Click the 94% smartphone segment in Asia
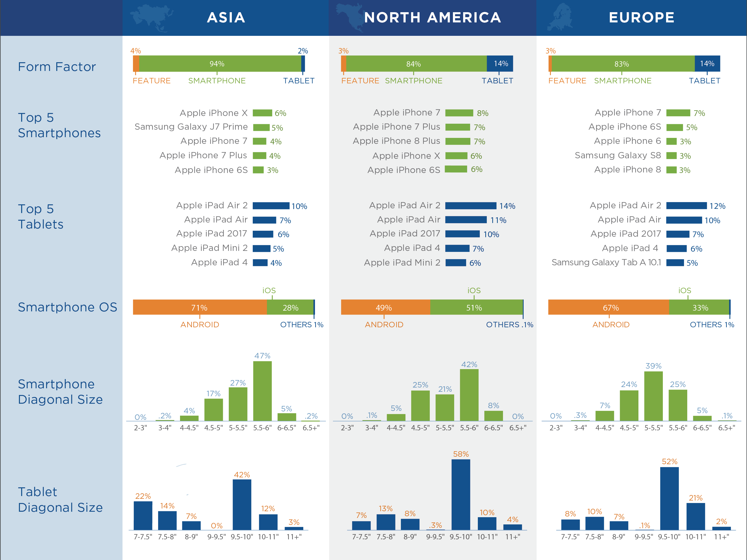 [x=220, y=63]
